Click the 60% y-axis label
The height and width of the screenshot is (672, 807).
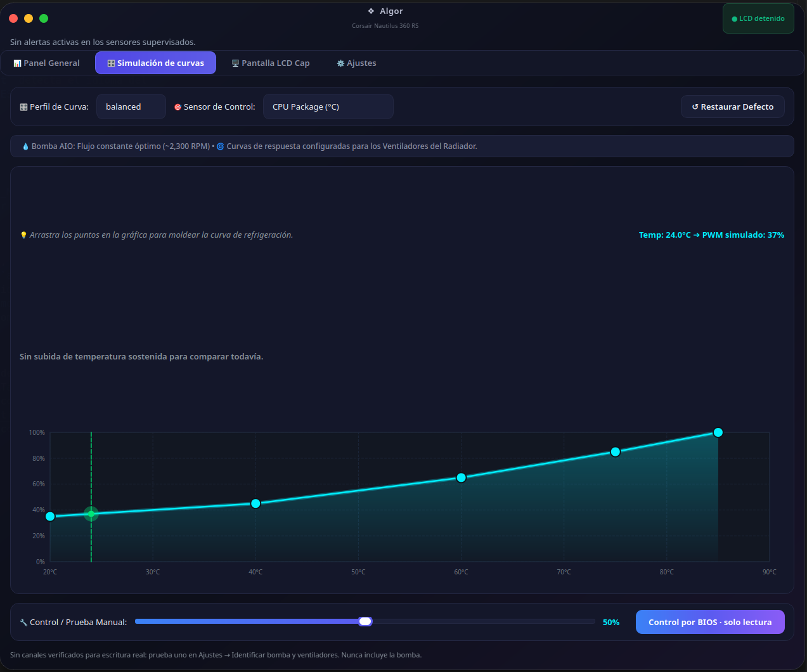click(39, 484)
